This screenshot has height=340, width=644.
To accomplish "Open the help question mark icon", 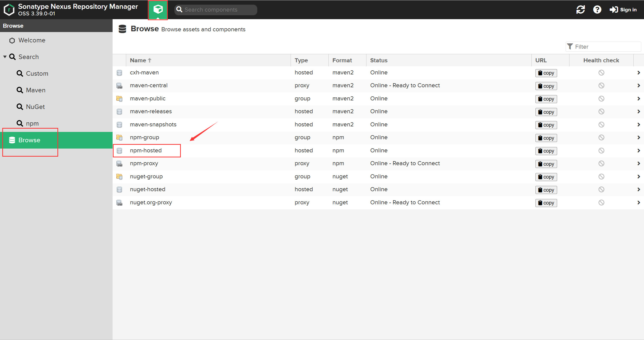I will click(597, 10).
